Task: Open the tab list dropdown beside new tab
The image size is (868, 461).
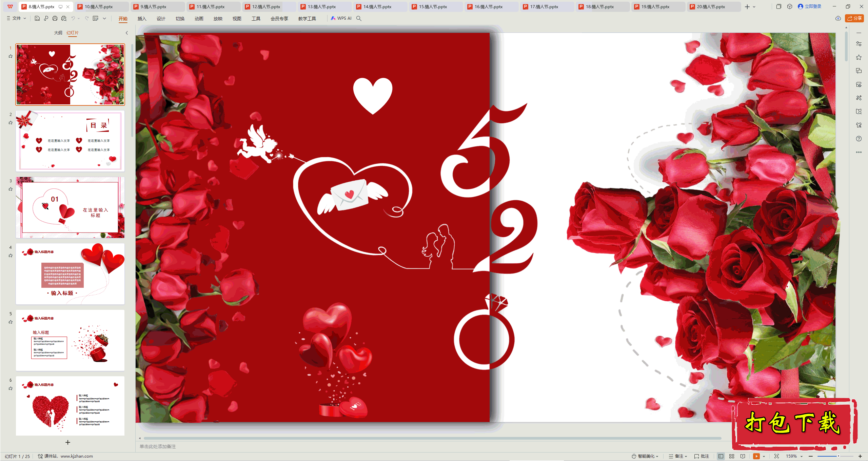Action: click(754, 6)
